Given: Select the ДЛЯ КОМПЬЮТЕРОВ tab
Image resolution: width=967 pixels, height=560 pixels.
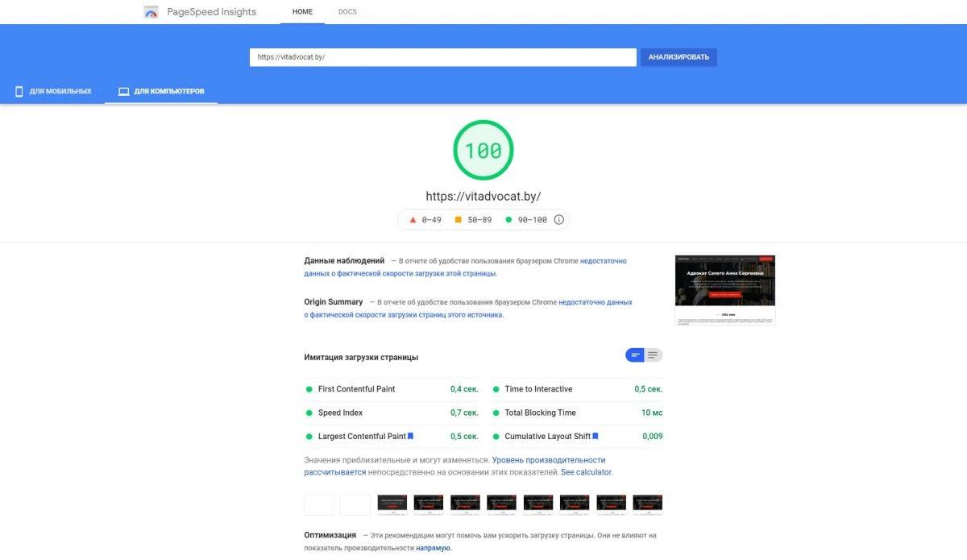Looking at the screenshot, I should click(x=161, y=91).
